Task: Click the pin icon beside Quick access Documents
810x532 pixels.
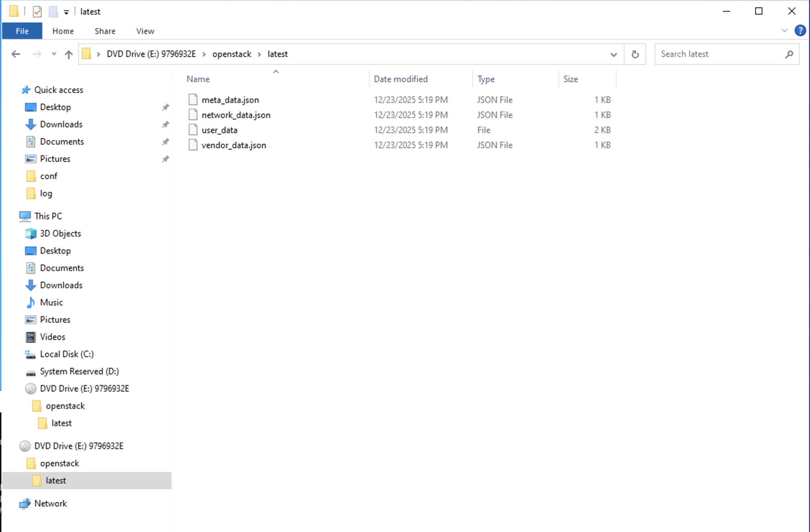Action: tap(165, 142)
